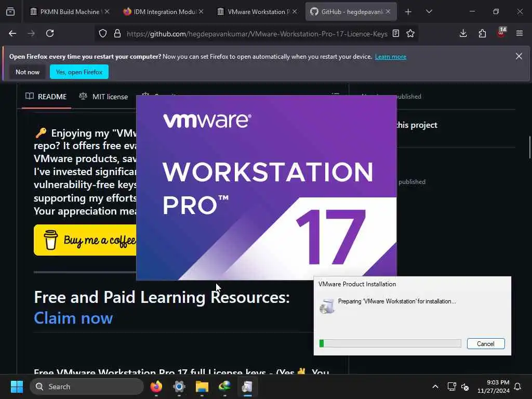Reload the current GitHub page
Image resolution: width=532 pixels, height=399 pixels.
pyautogui.click(x=50, y=33)
